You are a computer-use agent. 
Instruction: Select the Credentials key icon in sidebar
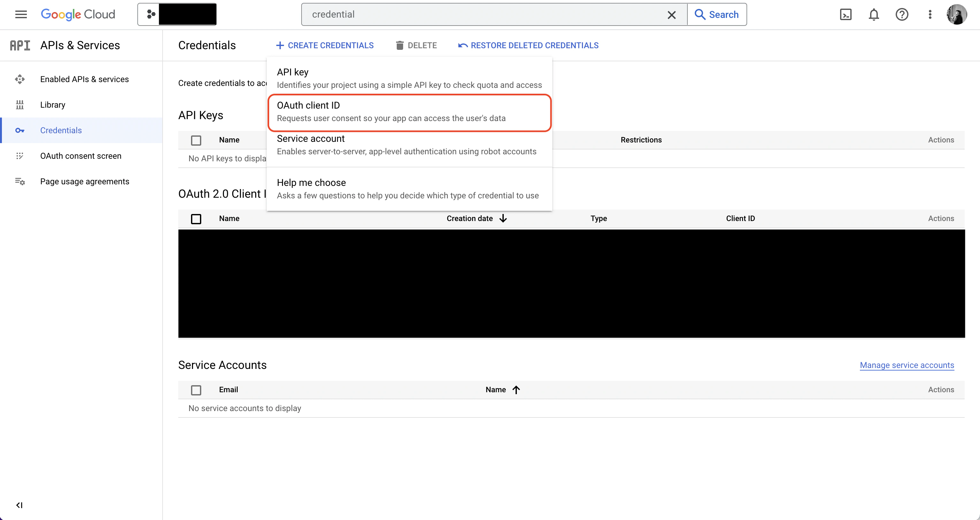[x=20, y=130]
